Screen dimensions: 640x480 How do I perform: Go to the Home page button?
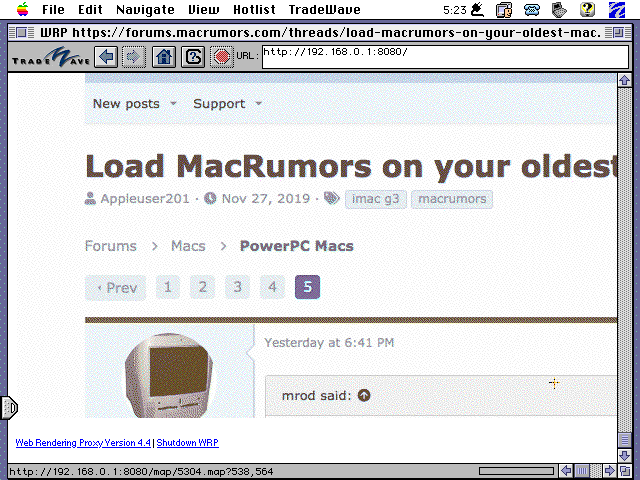click(x=164, y=56)
